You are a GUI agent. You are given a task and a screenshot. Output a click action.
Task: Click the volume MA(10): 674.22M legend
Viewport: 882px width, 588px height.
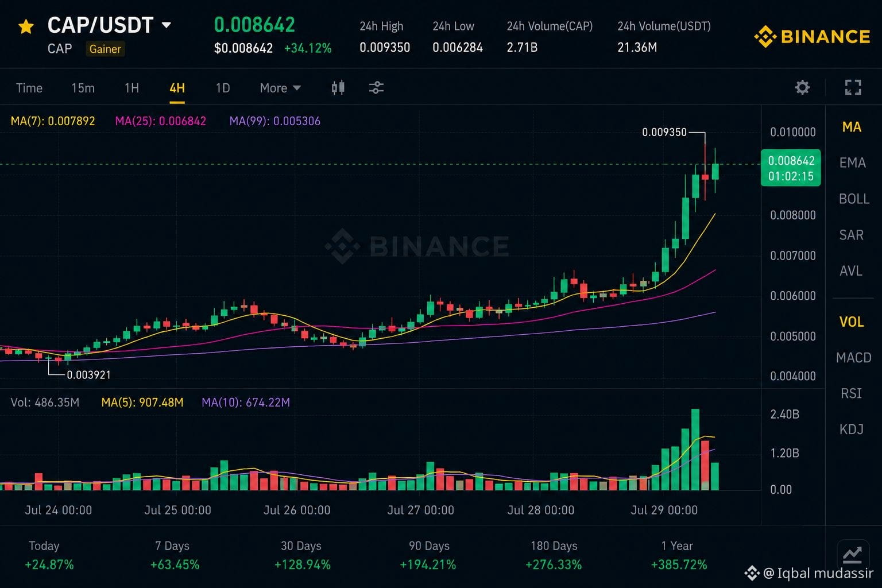click(x=246, y=403)
